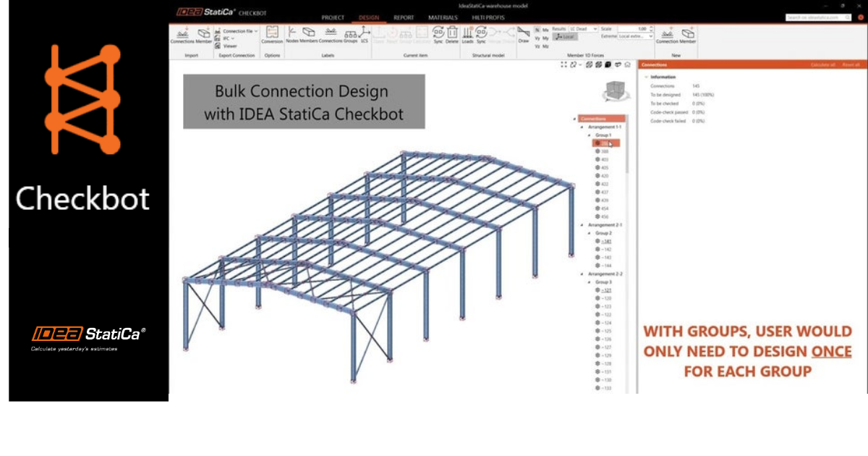This screenshot has width=868, height=456.
Task: Click Import Member icon in ribbon
Action: click(203, 33)
